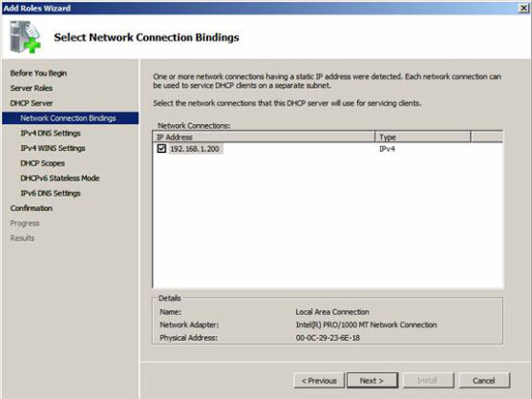Image resolution: width=532 pixels, height=399 pixels.
Task: Sort by the Type column header
Action: click(423, 138)
